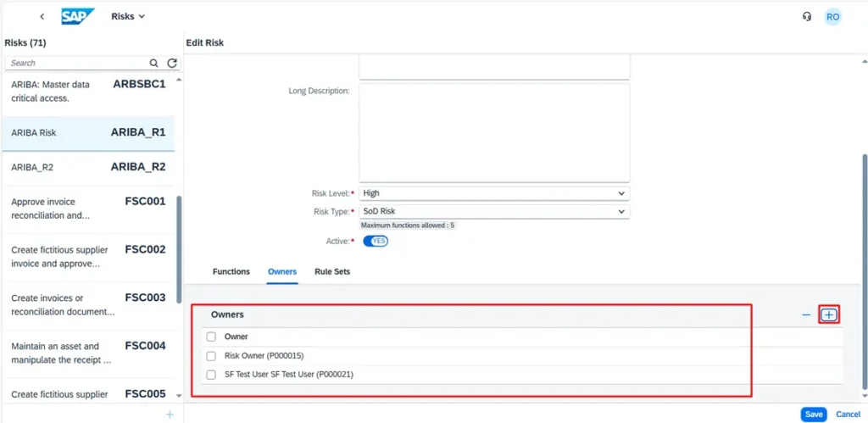Tick the select-all Owner header checkbox

pyautogui.click(x=211, y=337)
